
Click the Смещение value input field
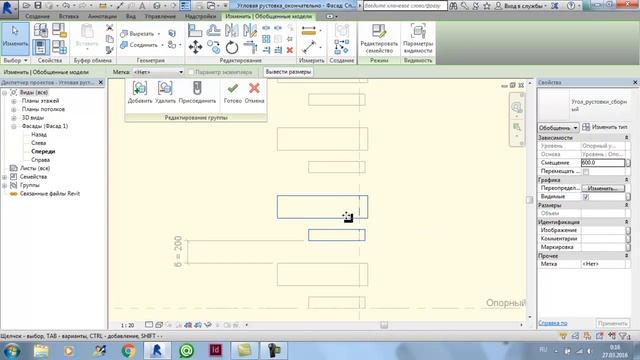click(602, 162)
